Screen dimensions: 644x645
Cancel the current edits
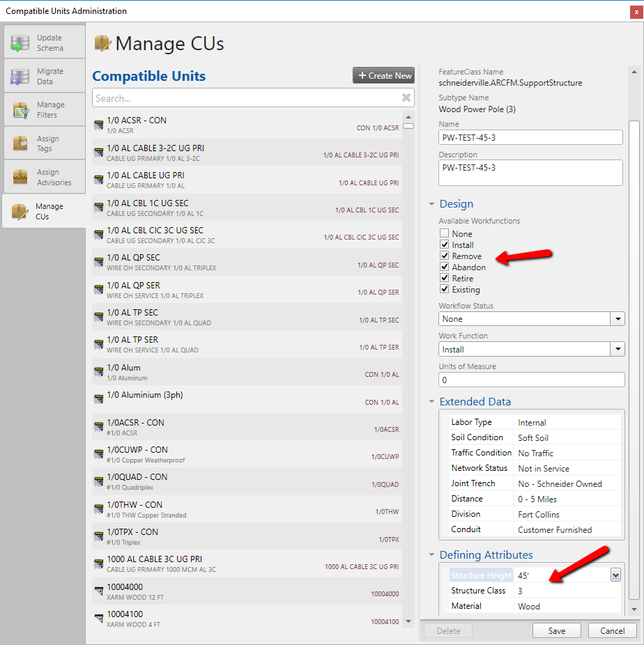click(612, 630)
